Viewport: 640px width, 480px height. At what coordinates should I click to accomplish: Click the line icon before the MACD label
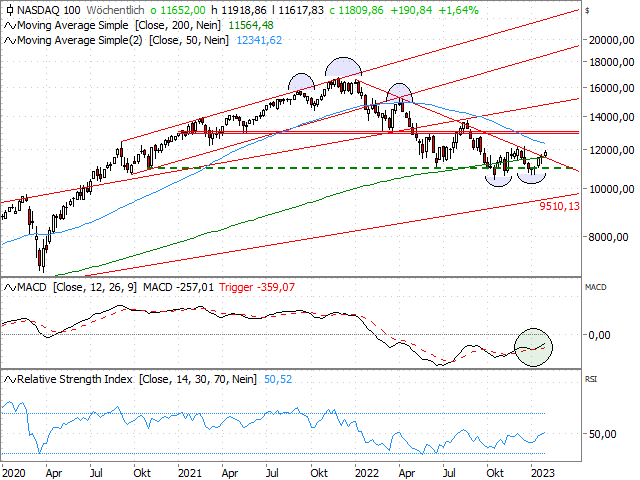(10, 287)
